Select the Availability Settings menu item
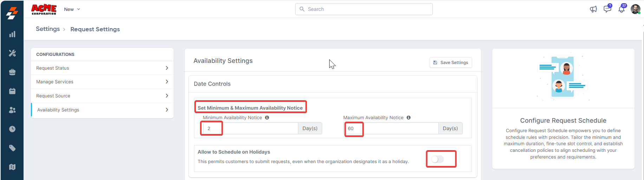 coord(102,110)
